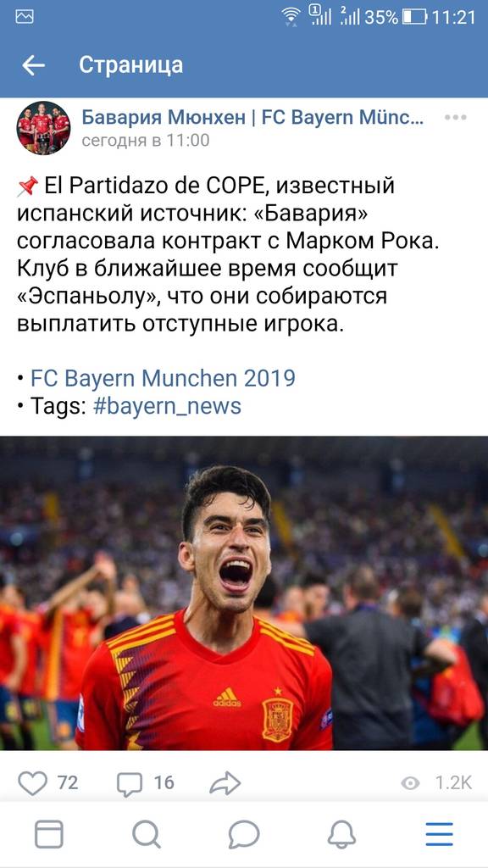This screenshot has height=868, width=488.
Task: Open the Spain player photo
Action: click(x=244, y=593)
